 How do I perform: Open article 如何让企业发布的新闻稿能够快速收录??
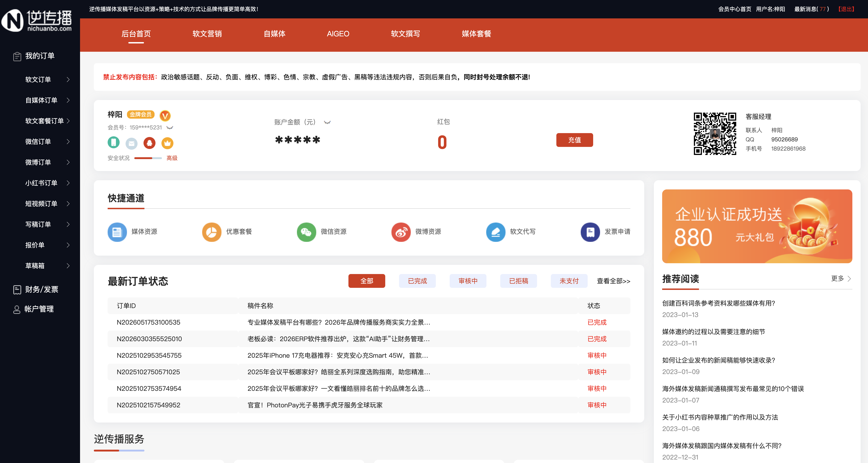pos(719,360)
